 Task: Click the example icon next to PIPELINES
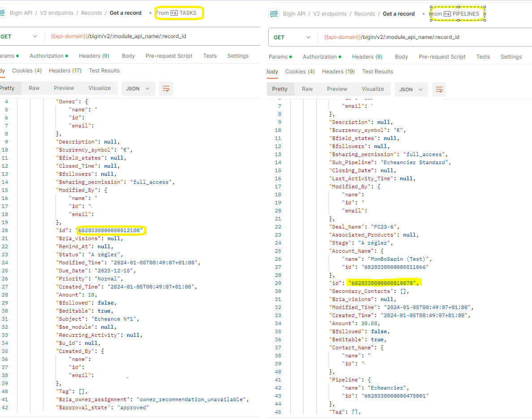tap(447, 14)
